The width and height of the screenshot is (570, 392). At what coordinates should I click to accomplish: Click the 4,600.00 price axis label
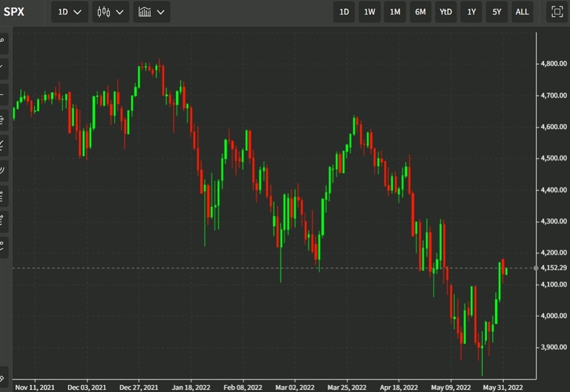pyautogui.click(x=554, y=127)
